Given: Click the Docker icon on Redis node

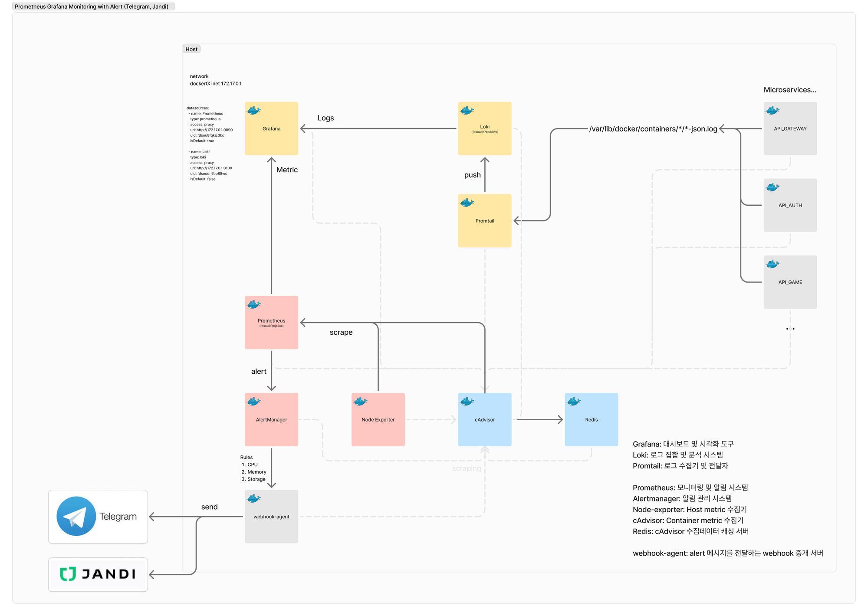Looking at the screenshot, I should click(574, 401).
